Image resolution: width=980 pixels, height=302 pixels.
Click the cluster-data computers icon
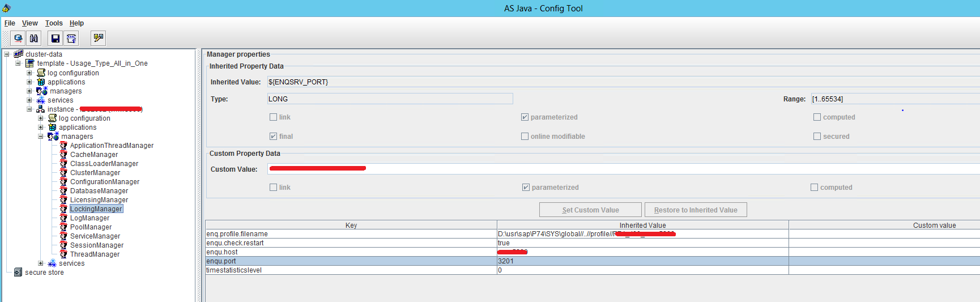click(x=18, y=54)
